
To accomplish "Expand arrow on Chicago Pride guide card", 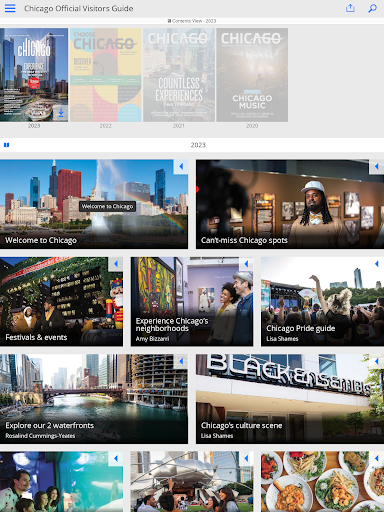I will pos(377,264).
